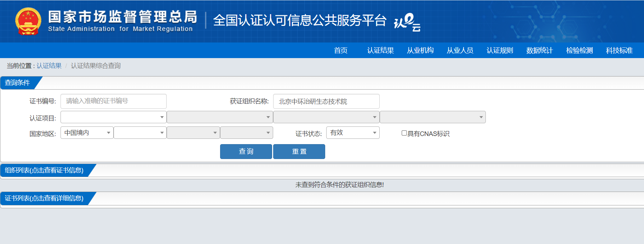Image resolution: width=644 pixels, height=244 pixels.
Task: Click the national emblem logo
Action: (28, 21)
